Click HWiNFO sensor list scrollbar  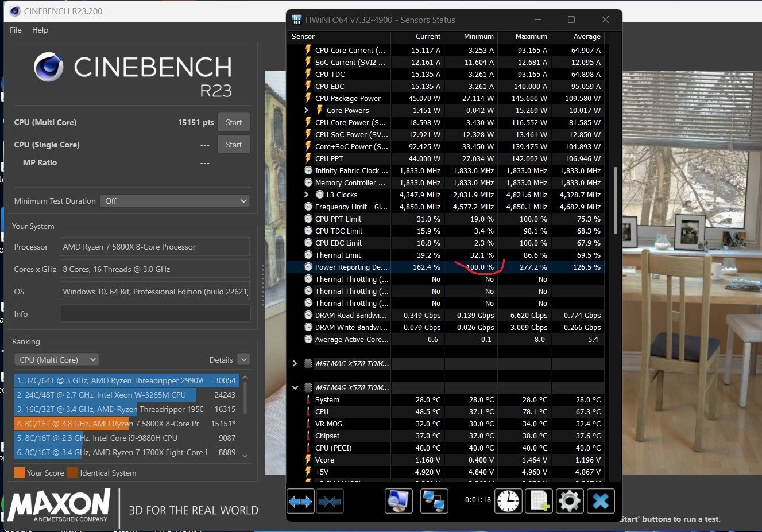click(x=616, y=201)
